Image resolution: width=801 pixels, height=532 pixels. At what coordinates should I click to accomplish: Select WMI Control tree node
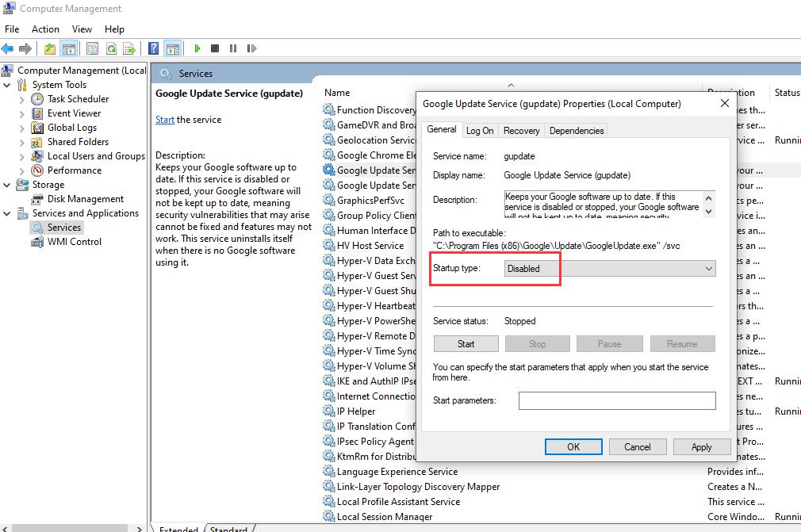pos(75,242)
